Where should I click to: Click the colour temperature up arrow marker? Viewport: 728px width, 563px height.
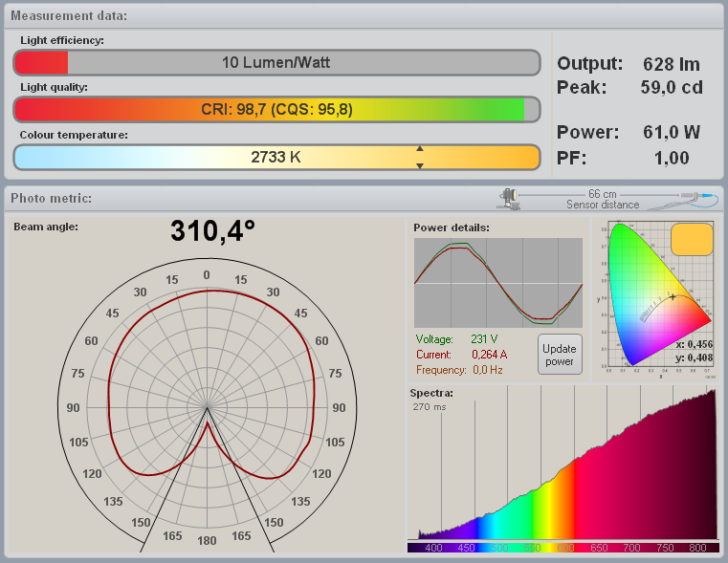click(420, 148)
